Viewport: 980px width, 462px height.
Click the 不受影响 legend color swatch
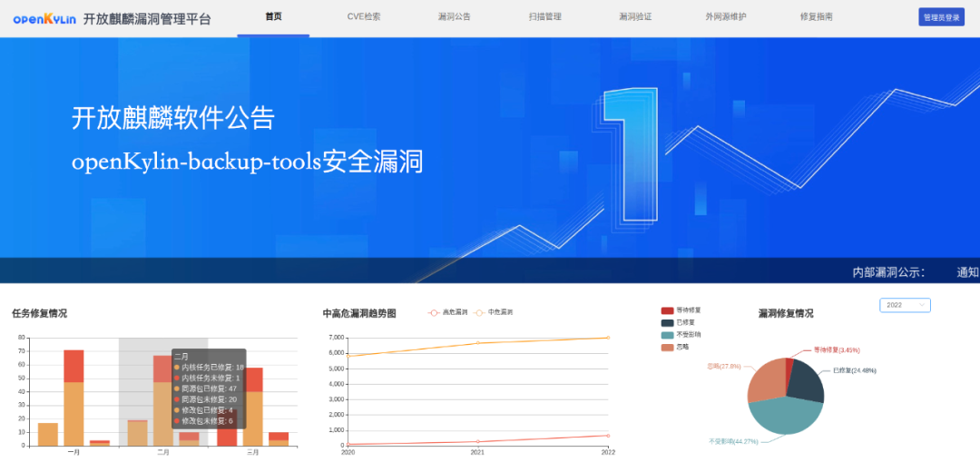click(668, 335)
